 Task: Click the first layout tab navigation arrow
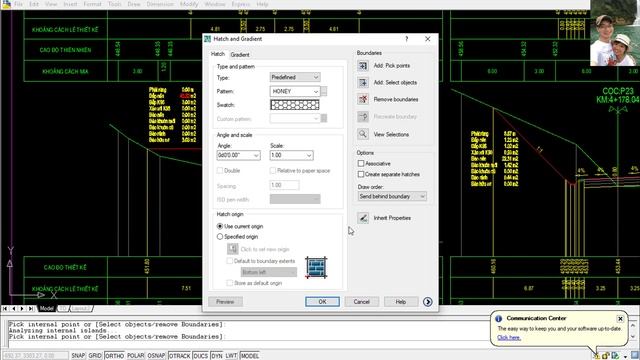tap(5, 309)
